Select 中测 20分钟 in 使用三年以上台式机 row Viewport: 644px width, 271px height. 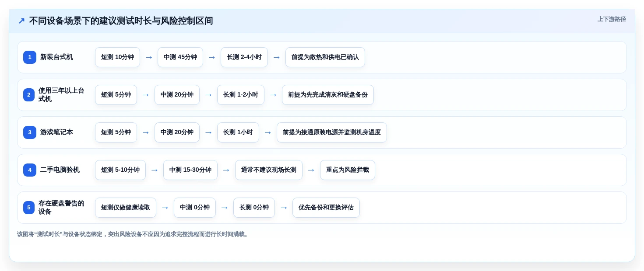point(177,95)
